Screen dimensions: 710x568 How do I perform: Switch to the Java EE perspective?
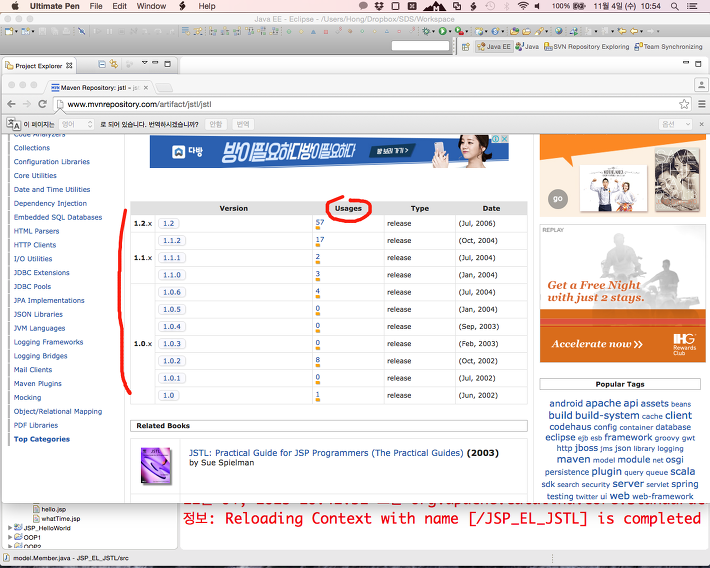(x=494, y=47)
